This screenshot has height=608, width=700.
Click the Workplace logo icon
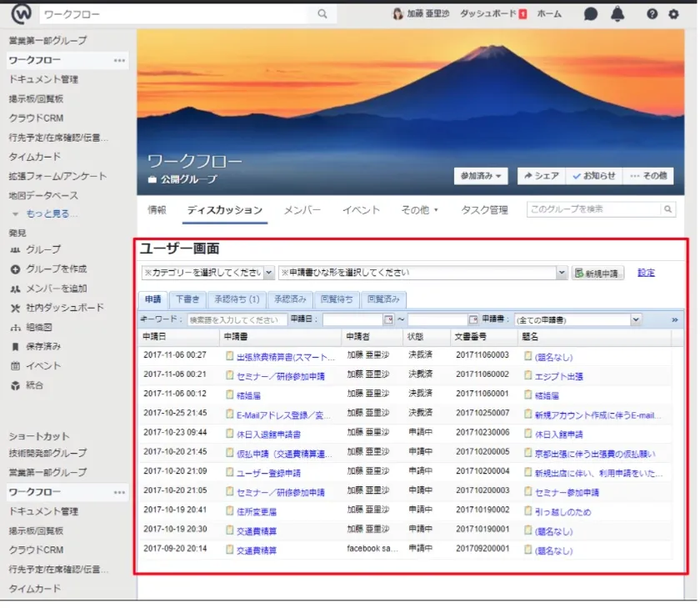click(18, 14)
